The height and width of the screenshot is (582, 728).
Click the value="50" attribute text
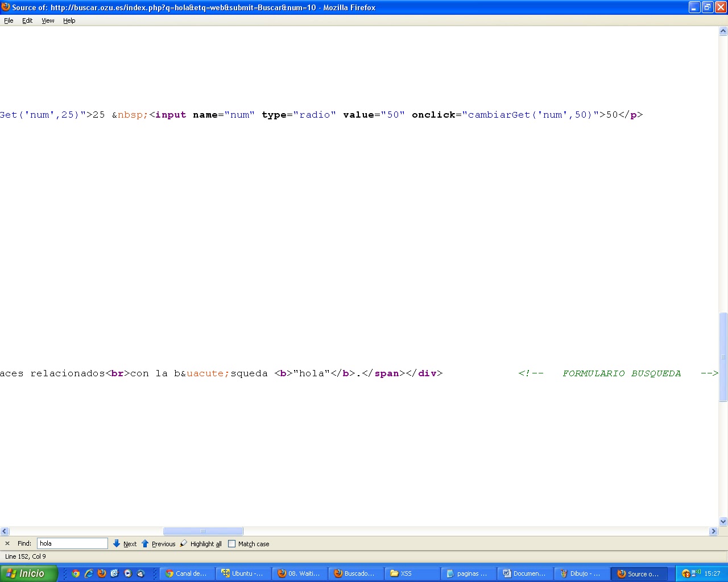[x=374, y=115]
